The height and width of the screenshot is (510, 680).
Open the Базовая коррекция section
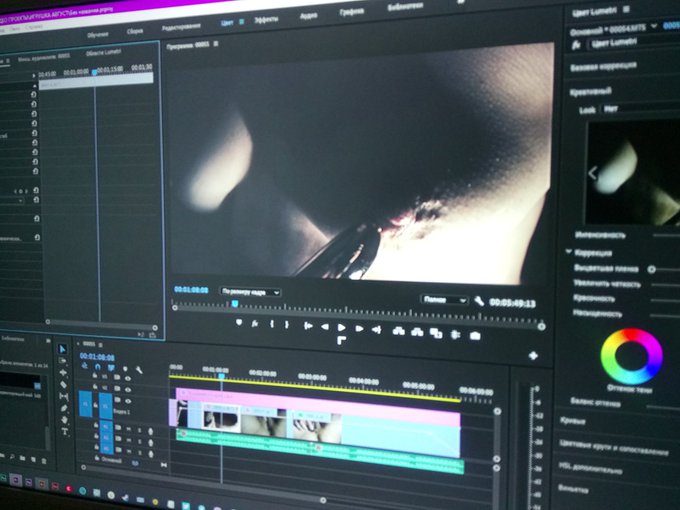[x=603, y=66]
